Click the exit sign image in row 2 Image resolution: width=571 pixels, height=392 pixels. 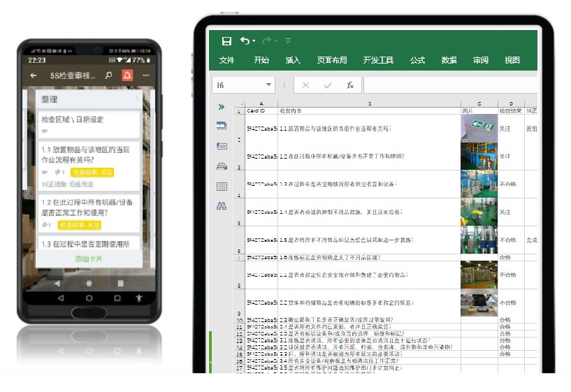point(478,127)
